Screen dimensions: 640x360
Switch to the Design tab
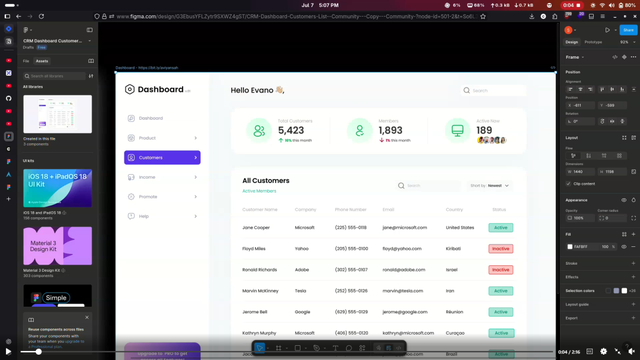tap(571, 42)
